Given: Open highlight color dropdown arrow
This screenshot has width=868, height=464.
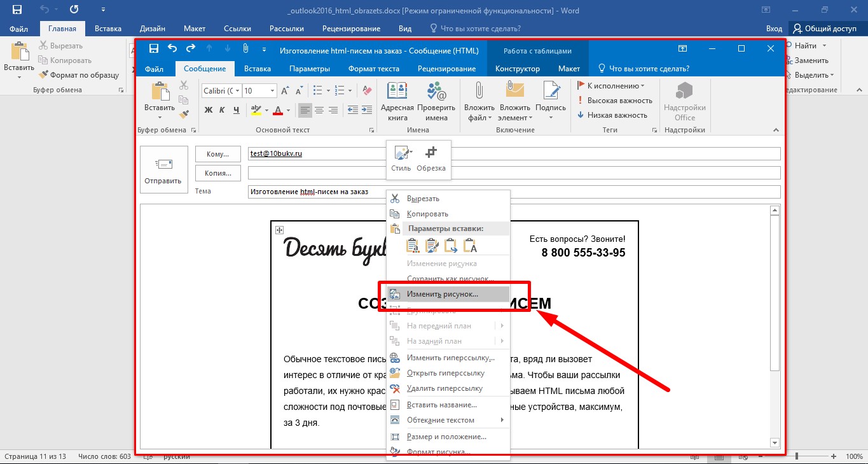Looking at the screenshot, I should click(x=266, y=110).
